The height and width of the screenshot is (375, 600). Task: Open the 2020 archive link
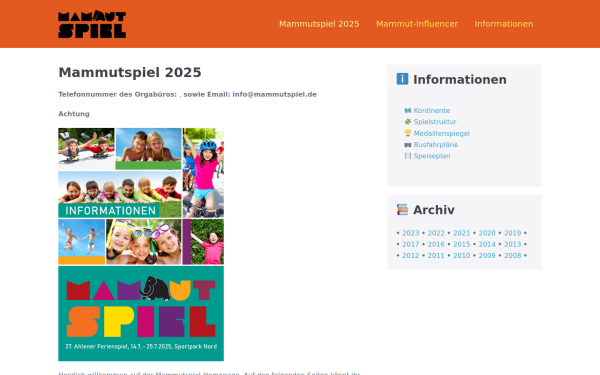coord(487,233)
